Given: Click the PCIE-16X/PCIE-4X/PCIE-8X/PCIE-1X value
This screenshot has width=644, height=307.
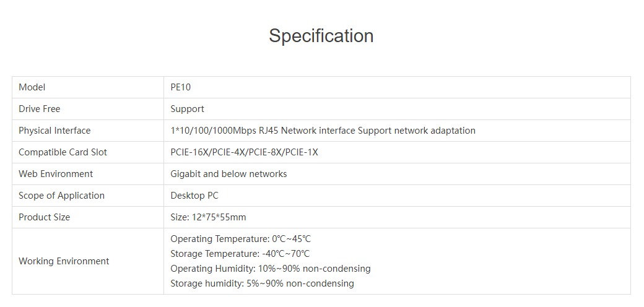Looking at the screenshot, I should (244, 152).
